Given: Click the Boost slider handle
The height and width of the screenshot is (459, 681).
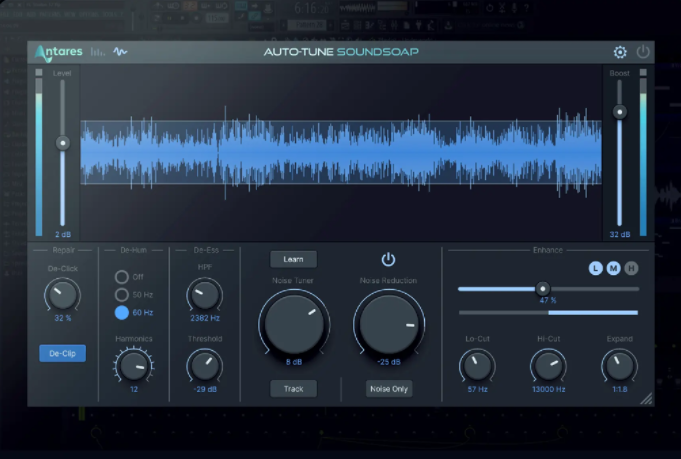Looking at the screenshot, I should (619, 112).
